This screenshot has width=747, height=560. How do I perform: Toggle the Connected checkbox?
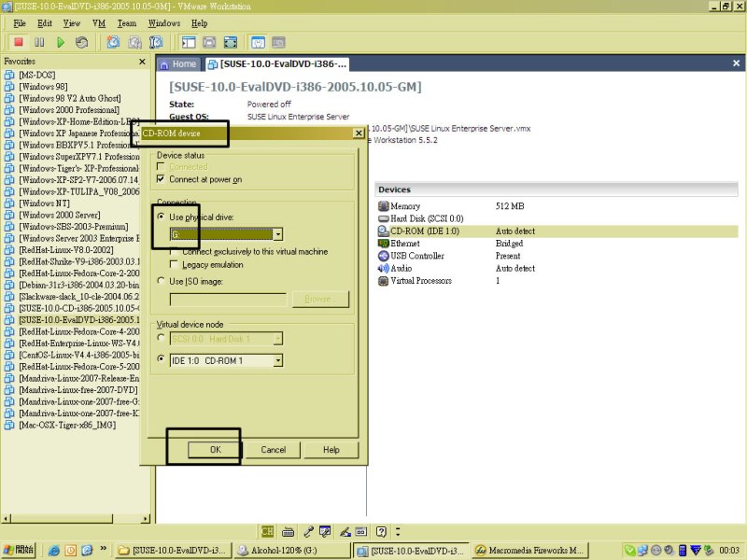(161, 167)
